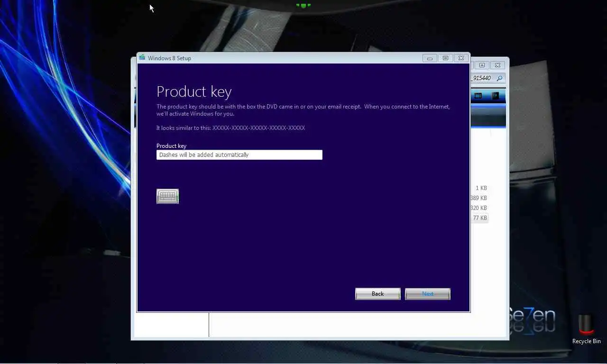Close the Windows 8 Setup window
This screenshot has width=607, height=364.
pos(461,58)
